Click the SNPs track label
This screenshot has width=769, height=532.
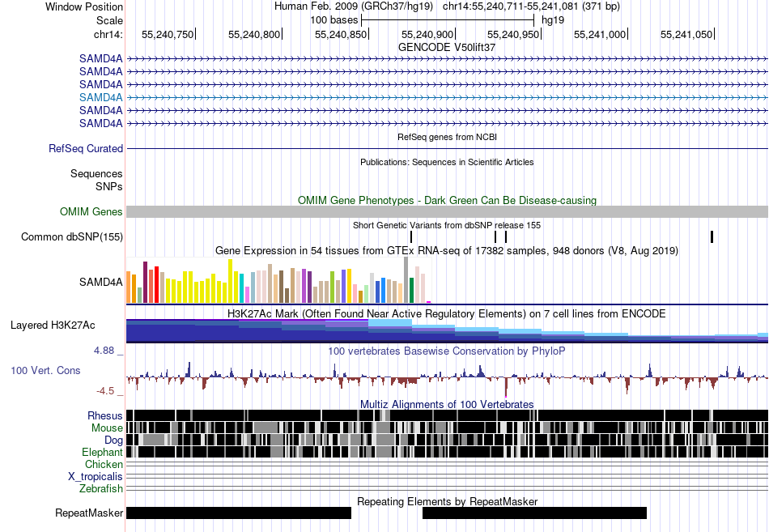coord(109,186)
